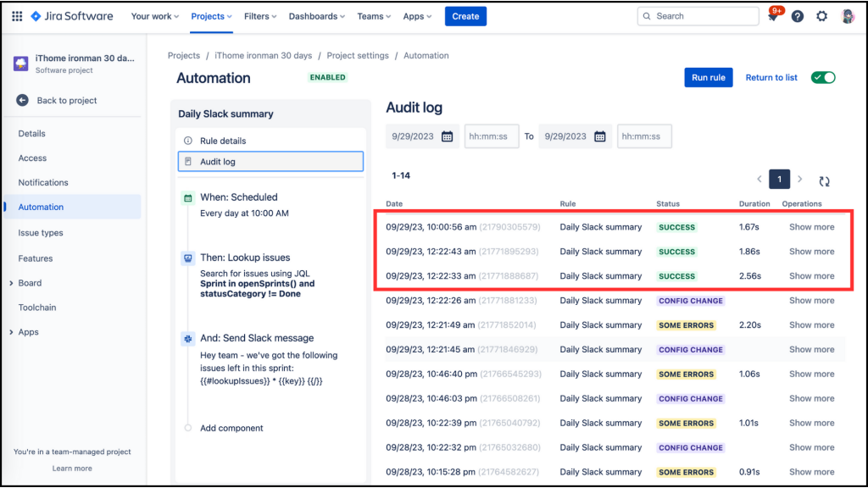Open the user profile avatar
868x488 pixels.
coord(848,16)
